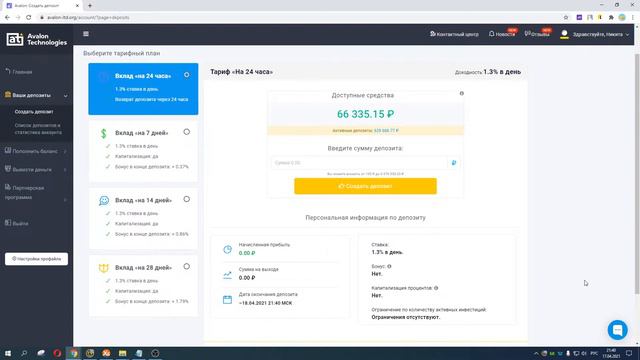Click the Тариф «На 24 часа» heading
Screen dimensions: 640x360
242,72
